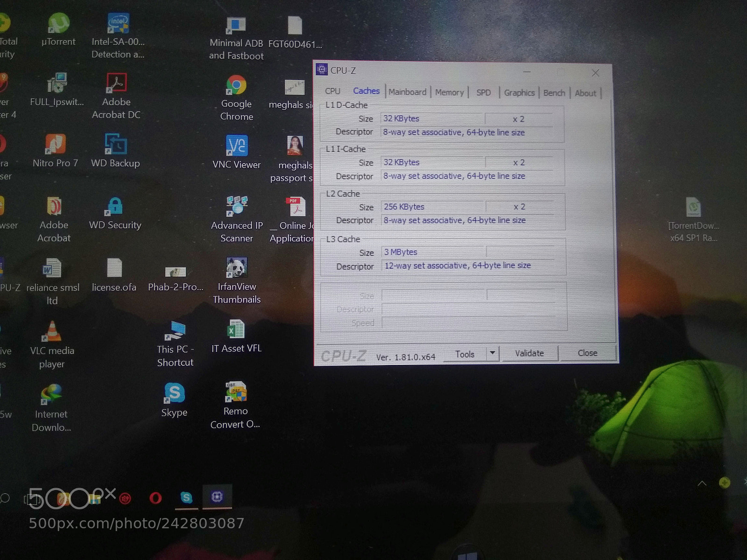Open the SPD tab

[x=484, y=92]
